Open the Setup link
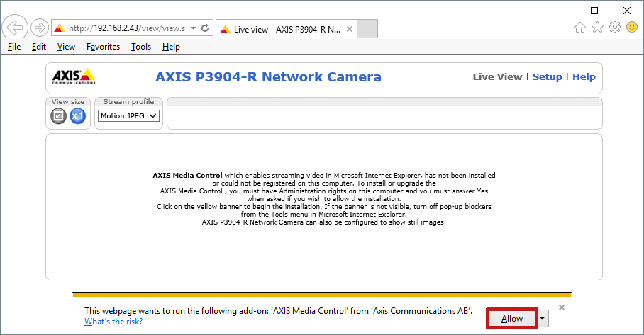 (547, 77)
